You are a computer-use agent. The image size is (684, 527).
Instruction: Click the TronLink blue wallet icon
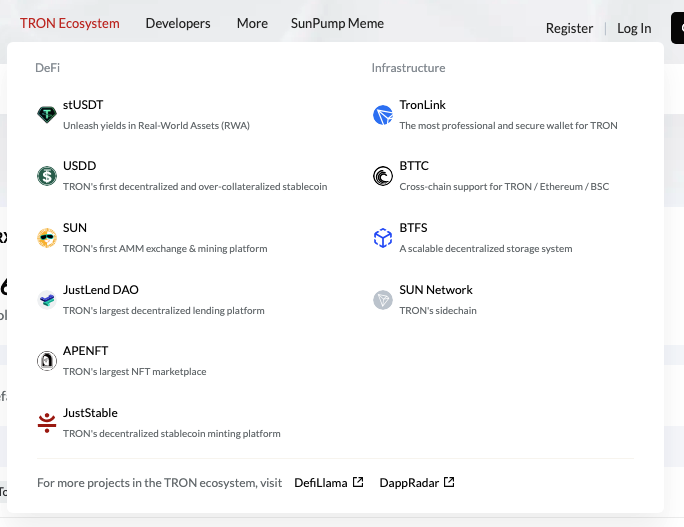[x=383, y=115]
